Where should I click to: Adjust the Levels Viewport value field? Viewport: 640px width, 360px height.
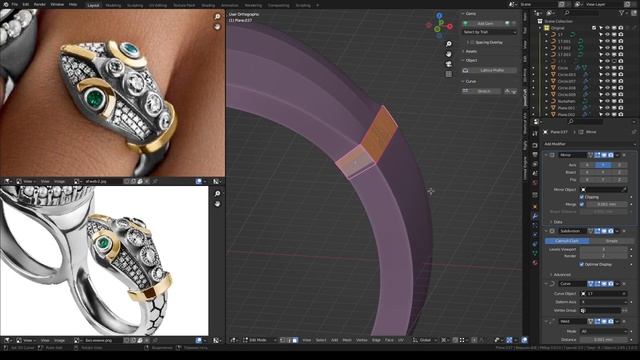point(604,249)
